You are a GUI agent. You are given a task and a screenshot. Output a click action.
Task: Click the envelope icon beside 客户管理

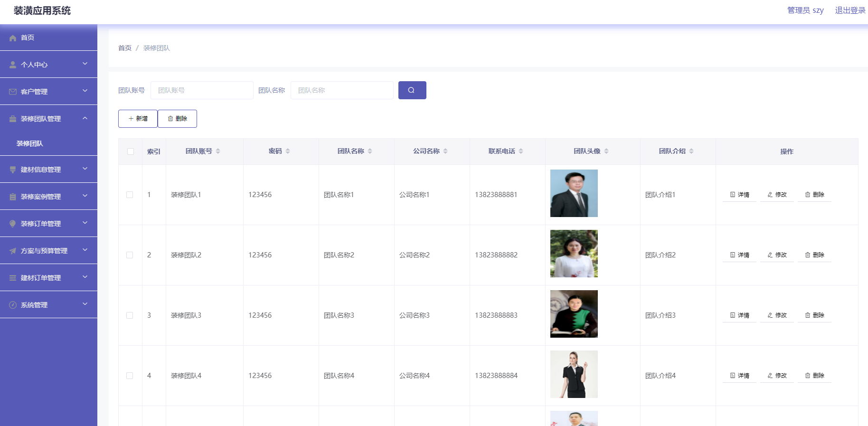(x=13, y=92)
